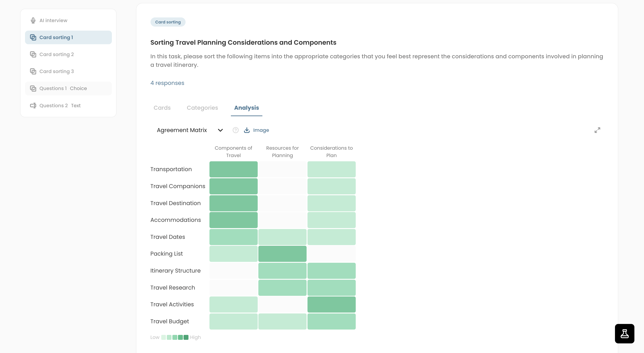Click the Questions 2 text-field icon
Viewport: 644px width, 353px height.
33,106
